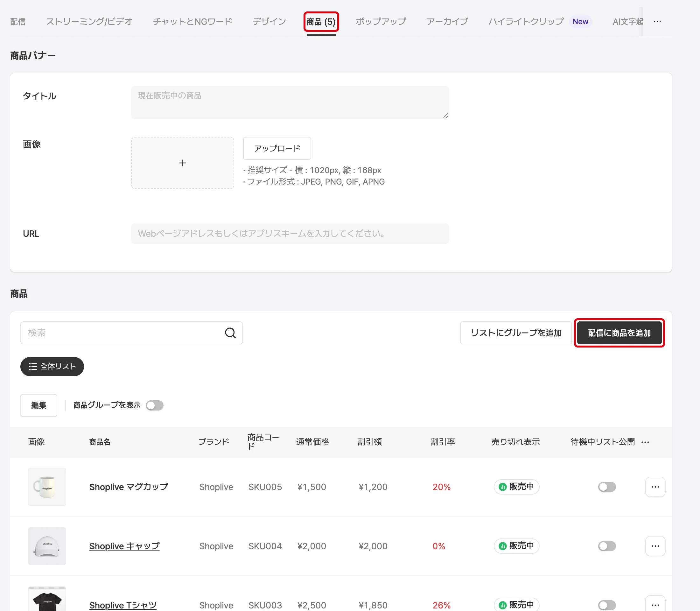Switch to ストリーミング/ビデオ tab
This screenshot has height=611, width=700.
[89, 22]
